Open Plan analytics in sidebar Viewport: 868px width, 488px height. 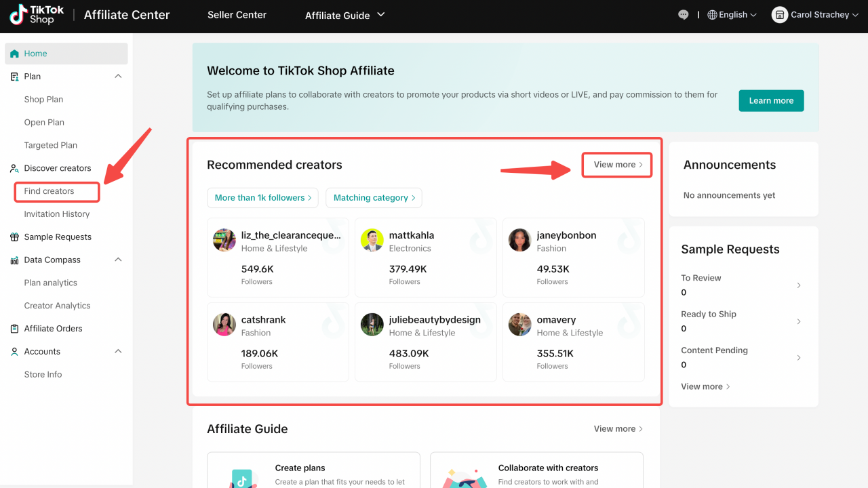(x=51, y=283)
